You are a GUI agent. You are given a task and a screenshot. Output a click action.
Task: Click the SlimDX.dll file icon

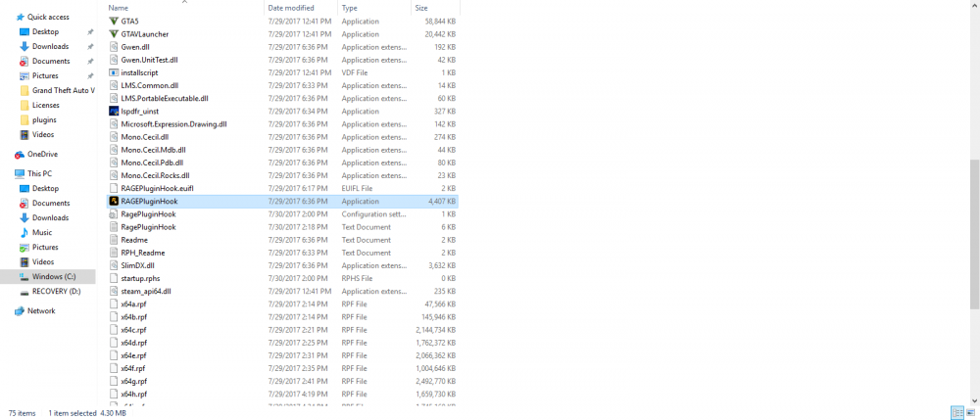click(113, 265)
